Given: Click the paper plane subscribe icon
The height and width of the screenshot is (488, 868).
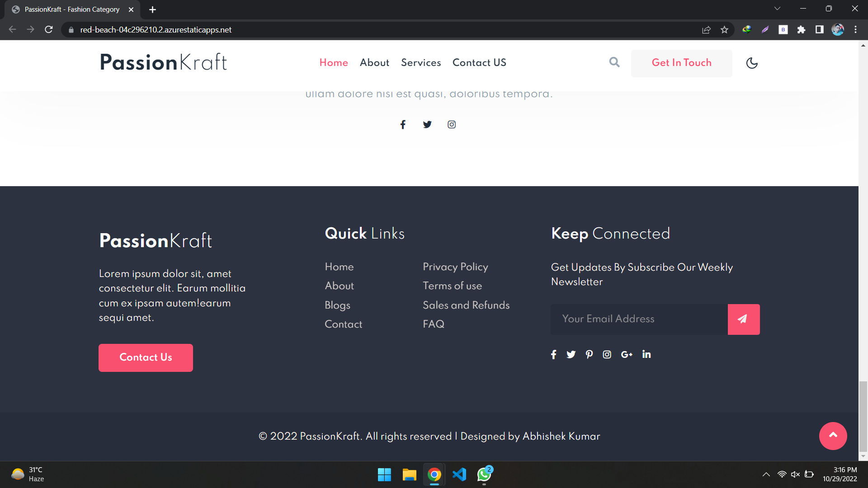Looking at the screenshot, I should pos(743,319).
